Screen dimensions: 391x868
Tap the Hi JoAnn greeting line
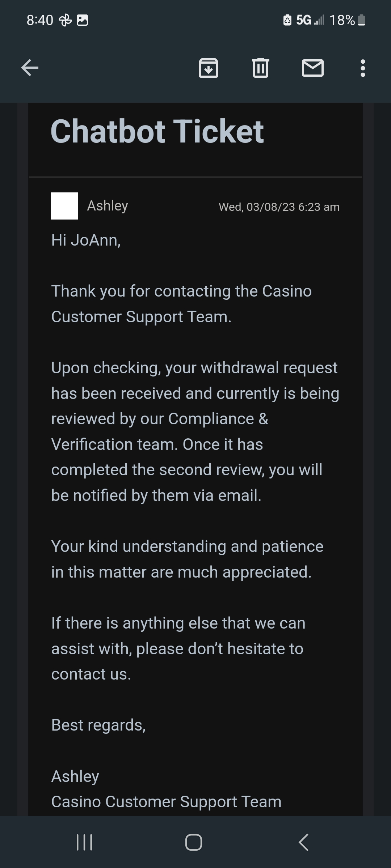(x=86, y=240)
